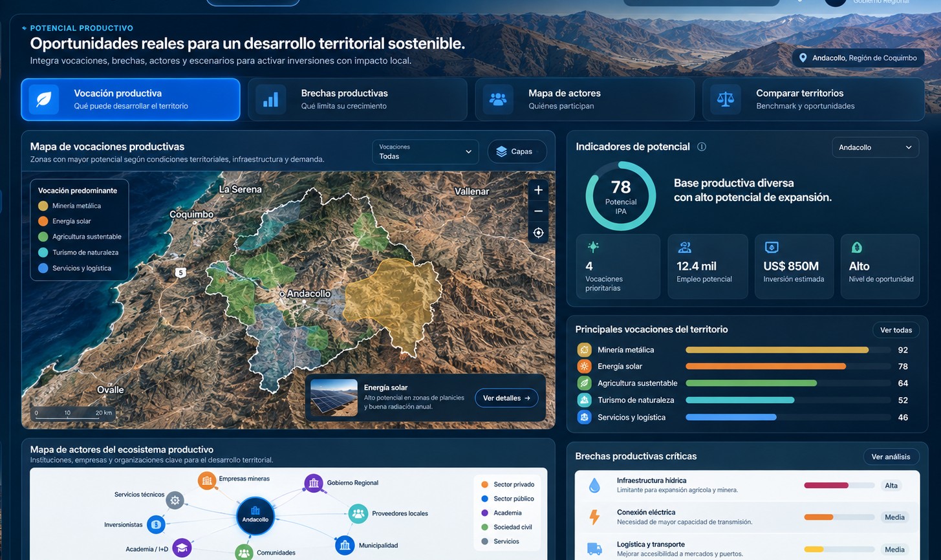Click the Sociedad civil legend entry

point(506,527)
